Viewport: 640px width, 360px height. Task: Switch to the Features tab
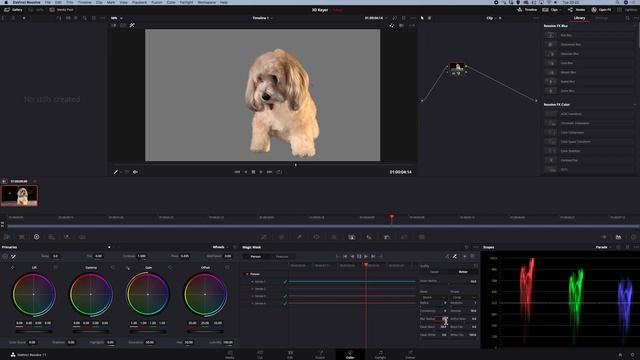[282, 257]
